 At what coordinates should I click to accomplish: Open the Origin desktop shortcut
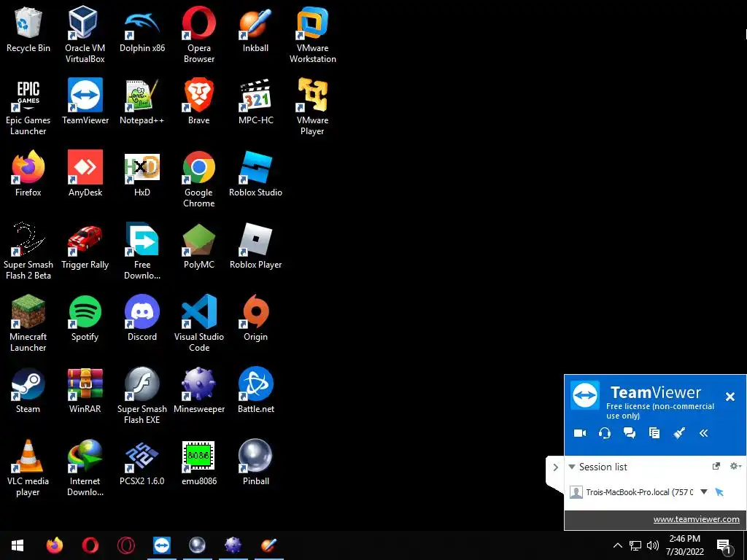click(x=256, y=319)
